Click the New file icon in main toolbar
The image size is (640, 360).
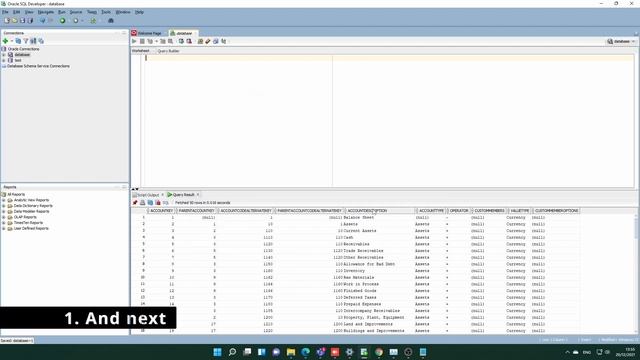[7, 20]
